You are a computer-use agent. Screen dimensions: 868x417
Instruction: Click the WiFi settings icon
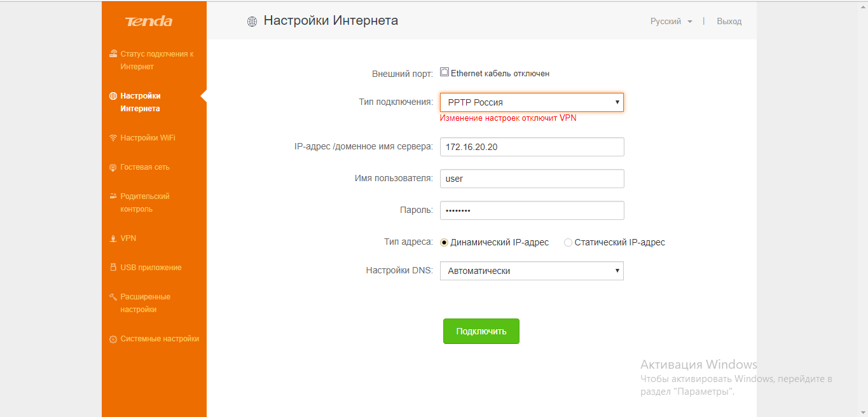point(113,138)
